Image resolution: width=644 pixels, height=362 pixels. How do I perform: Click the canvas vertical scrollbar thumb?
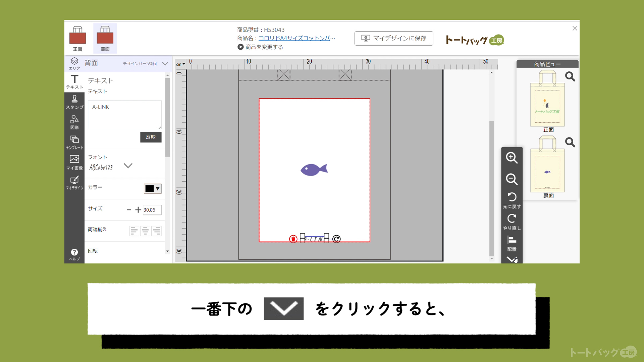tap(492, 188)
